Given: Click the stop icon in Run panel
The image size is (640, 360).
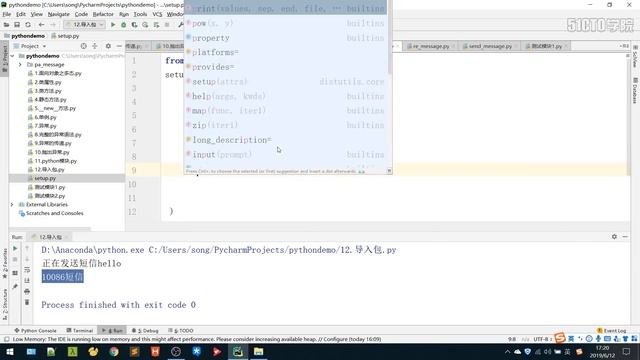Looking at the screenshot, I should [15, 259].
